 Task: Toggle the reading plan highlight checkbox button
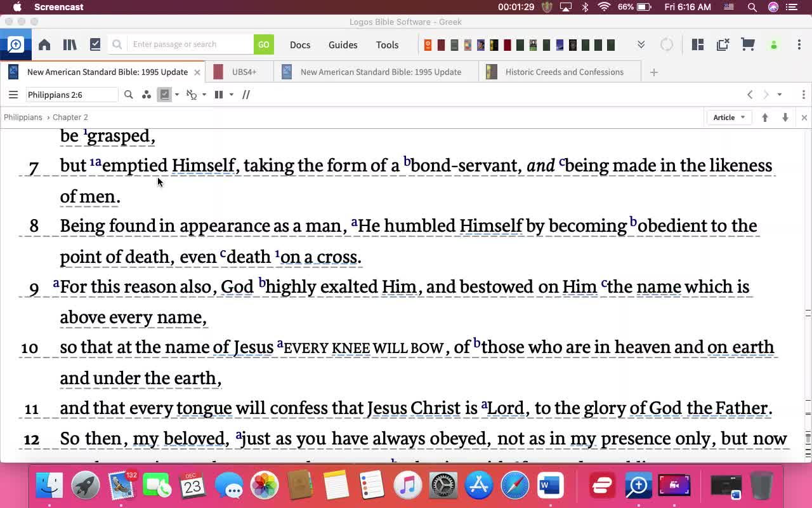click(165, 95)
